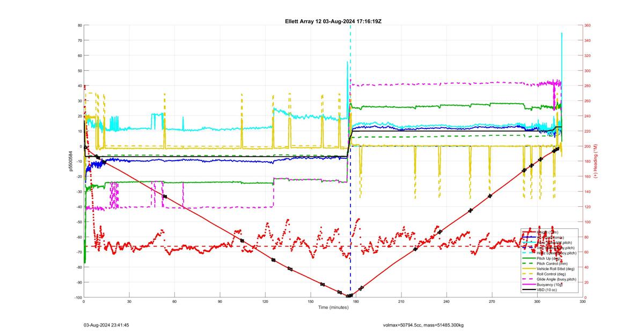
Task: Click the left axis tick label -70
Action: coord(78,252)
